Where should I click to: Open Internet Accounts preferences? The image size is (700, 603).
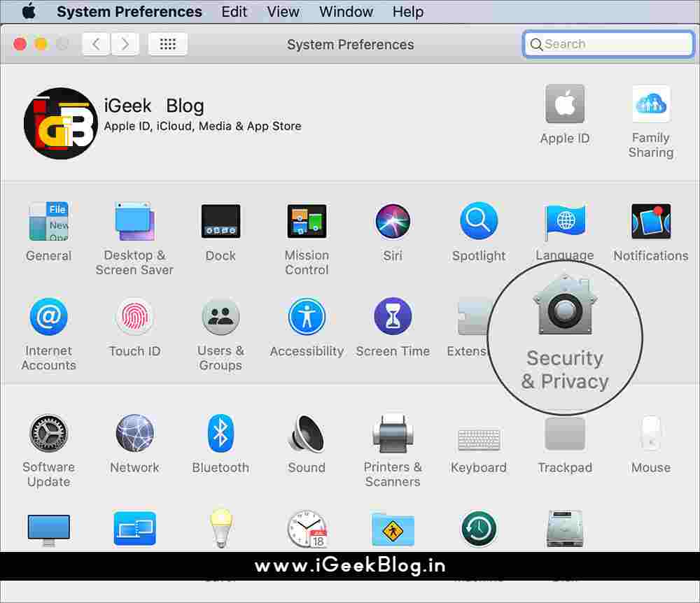[49, 334]
